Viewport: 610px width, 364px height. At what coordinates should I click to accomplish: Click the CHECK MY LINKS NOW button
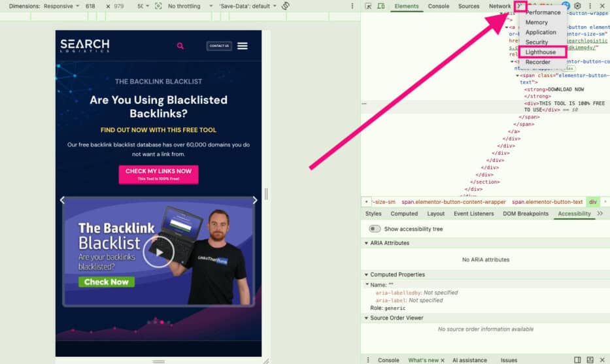tap(158, 174)
